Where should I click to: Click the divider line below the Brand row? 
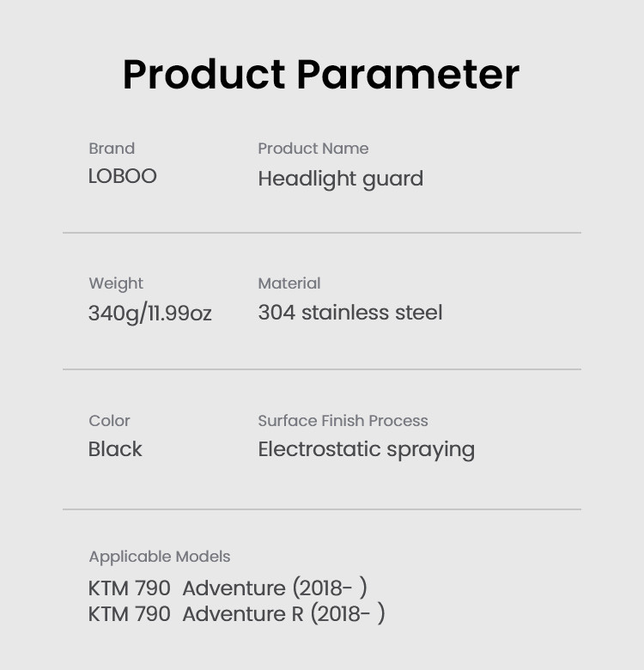(x=322, y=233)
